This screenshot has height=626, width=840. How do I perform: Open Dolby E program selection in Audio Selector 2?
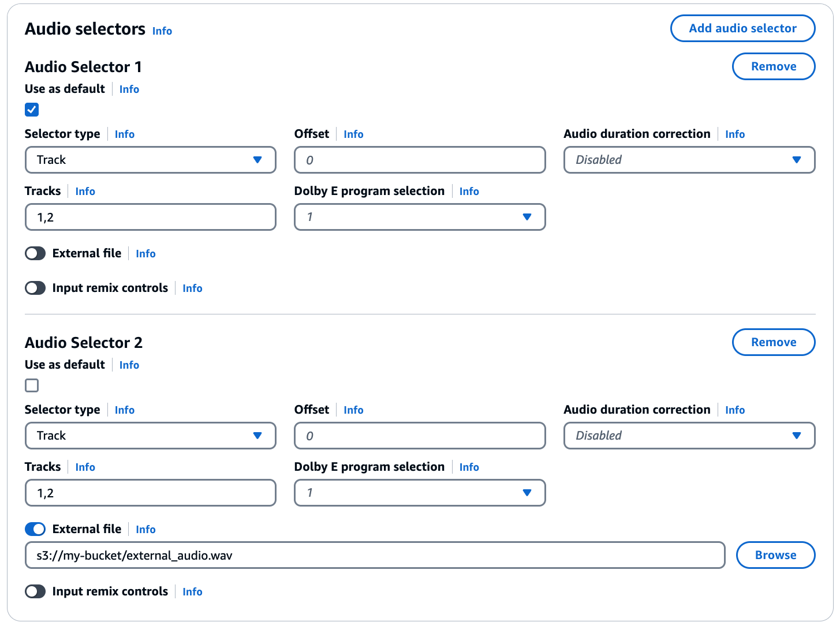pyautogui.click(x=419, y=493)
